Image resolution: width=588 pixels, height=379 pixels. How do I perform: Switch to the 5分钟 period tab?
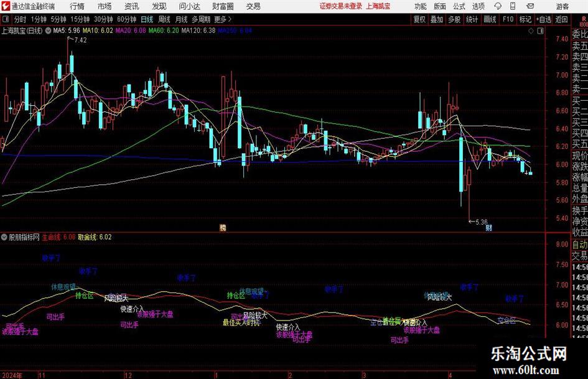point(58,19)
